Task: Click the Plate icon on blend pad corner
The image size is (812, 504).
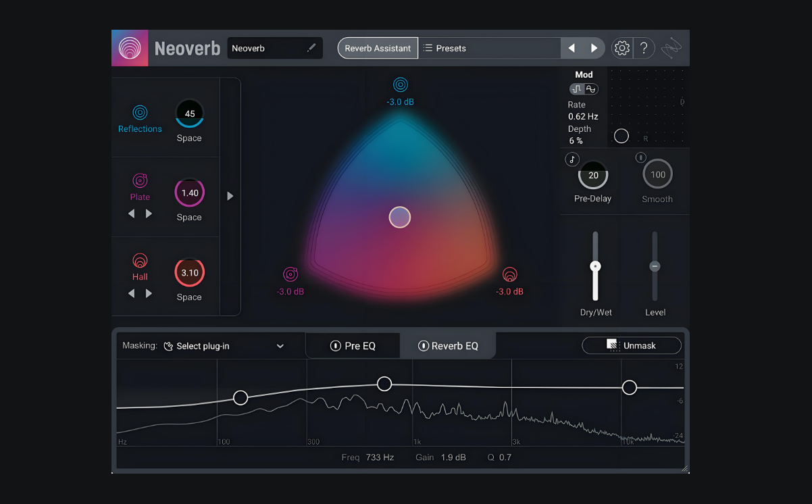Action: click(290, 274)
